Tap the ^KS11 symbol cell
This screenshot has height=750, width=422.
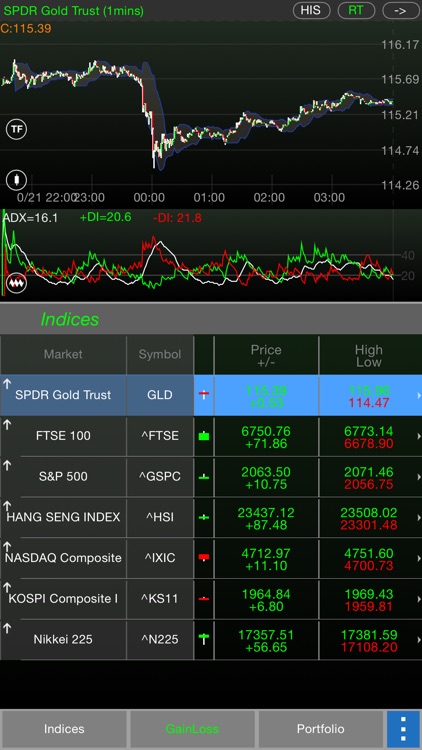pos(160,598)
